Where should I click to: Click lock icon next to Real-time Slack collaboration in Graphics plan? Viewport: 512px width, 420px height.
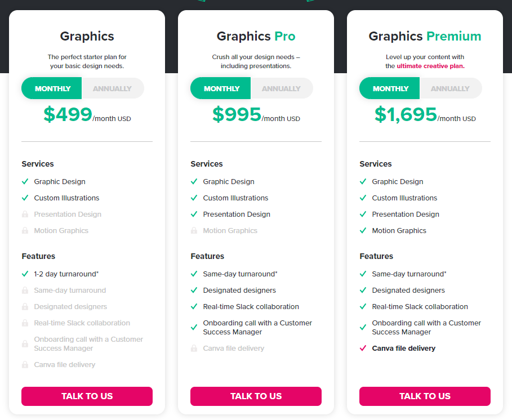point(25,323)
